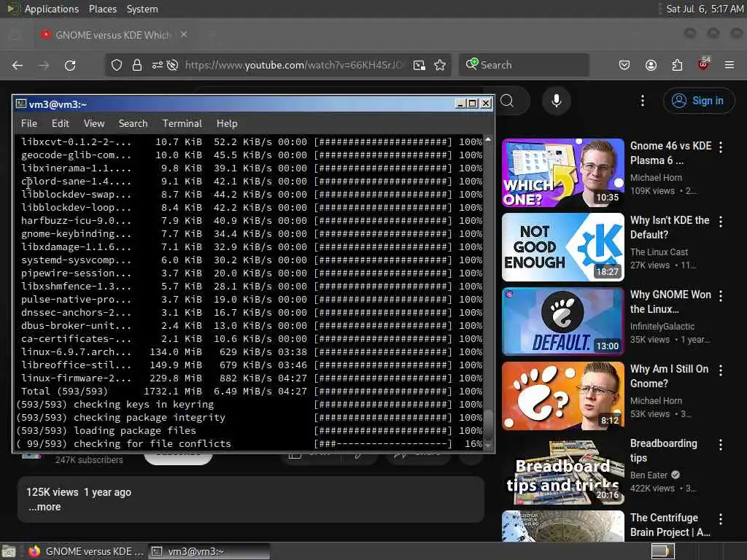Show site security lock info

coord(137,65)
